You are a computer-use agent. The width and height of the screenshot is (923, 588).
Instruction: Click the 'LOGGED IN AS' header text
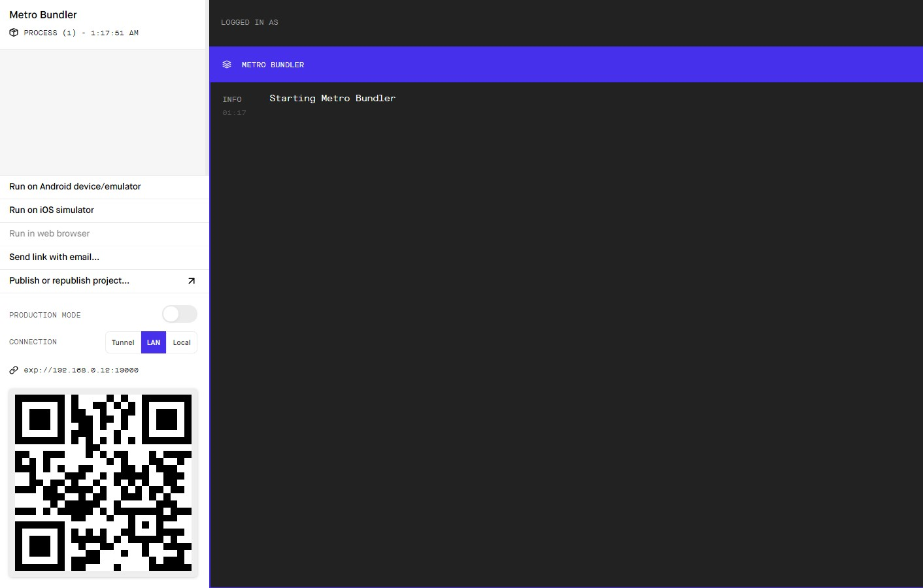point(250,22)
